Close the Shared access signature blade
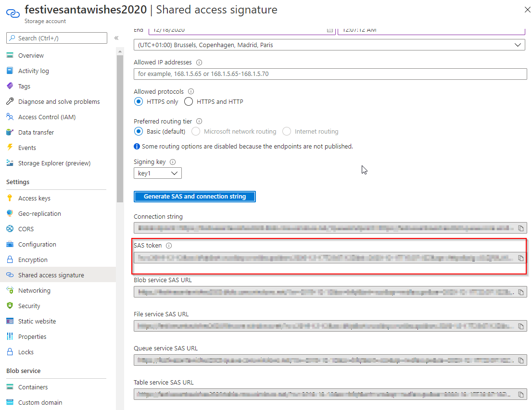This screenshot has height=410, width=532. pos(527,10)
